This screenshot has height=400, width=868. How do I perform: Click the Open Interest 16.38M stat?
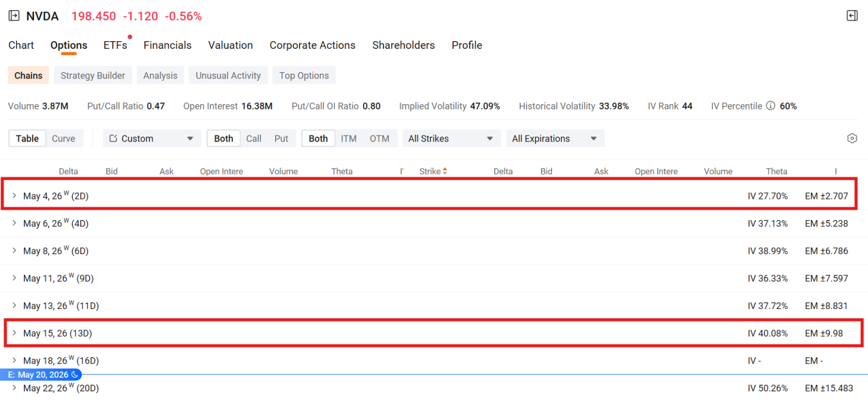click(x=228, y=106)
